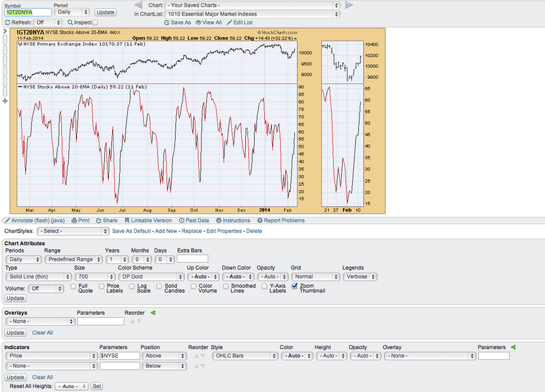Viewport: 545px width, 392px height.
Task: Enable Y-Axis Labels checkbox
Action: pos(264,287)
